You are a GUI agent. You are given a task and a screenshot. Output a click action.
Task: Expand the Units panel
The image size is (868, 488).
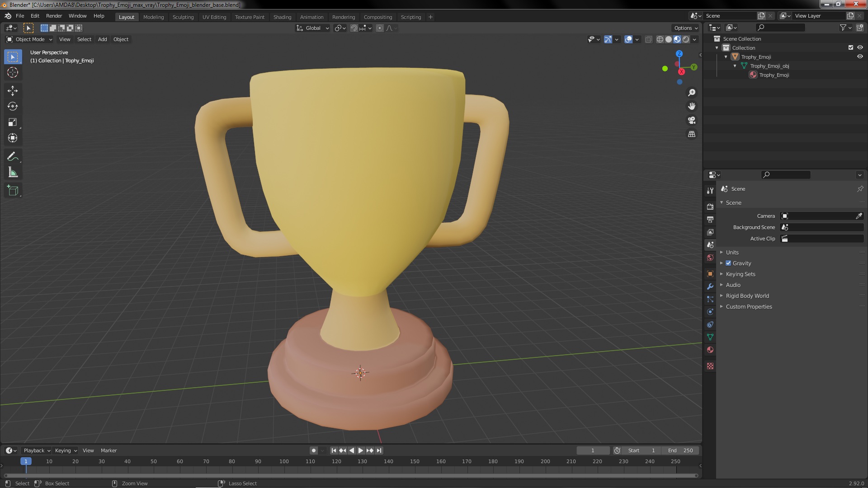click(732, 252)
